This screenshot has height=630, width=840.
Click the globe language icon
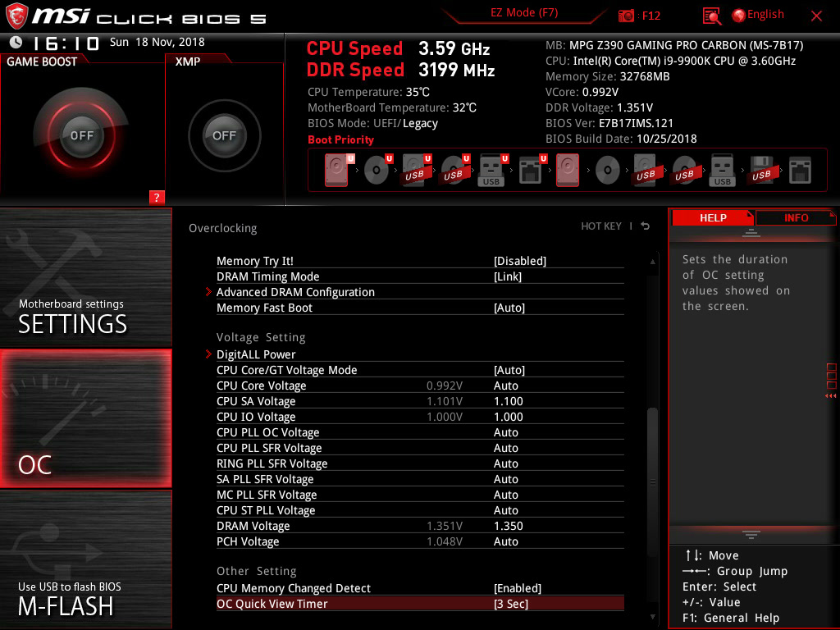(x=739, y=16)
